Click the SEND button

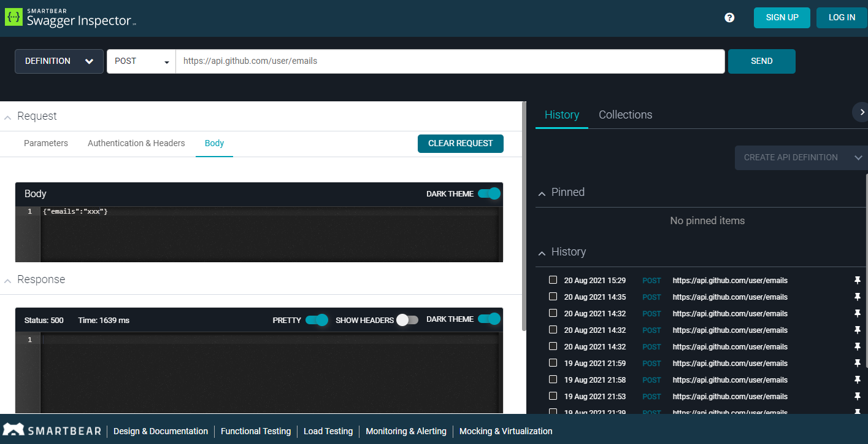(x=762, y=61)
